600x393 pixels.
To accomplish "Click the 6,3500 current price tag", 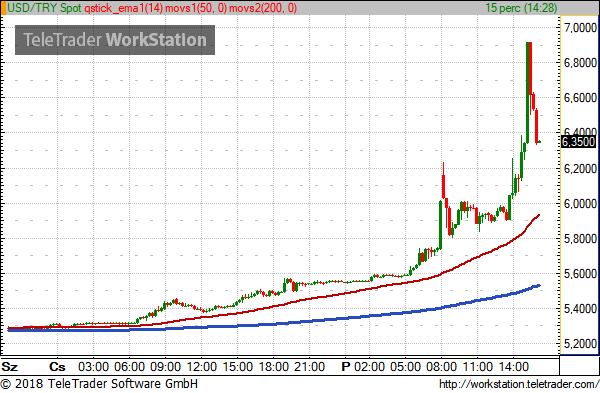I will [x=579, y=142].
